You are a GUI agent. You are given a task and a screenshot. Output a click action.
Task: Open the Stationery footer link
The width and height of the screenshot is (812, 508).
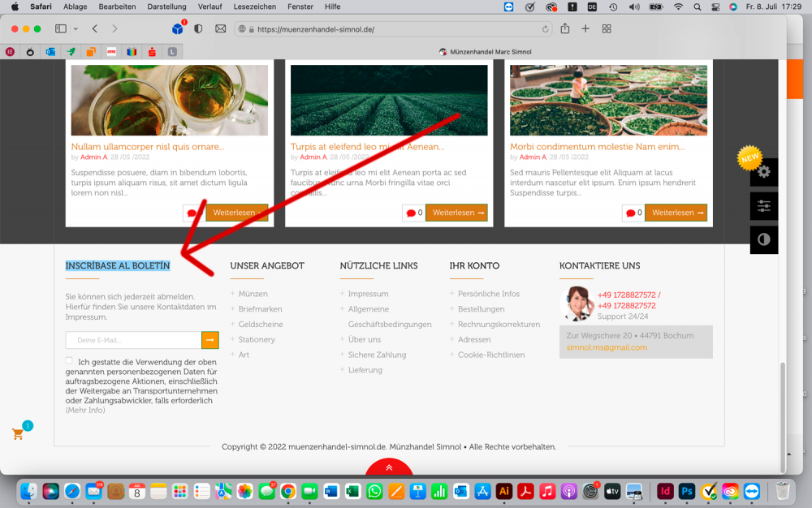257,339
